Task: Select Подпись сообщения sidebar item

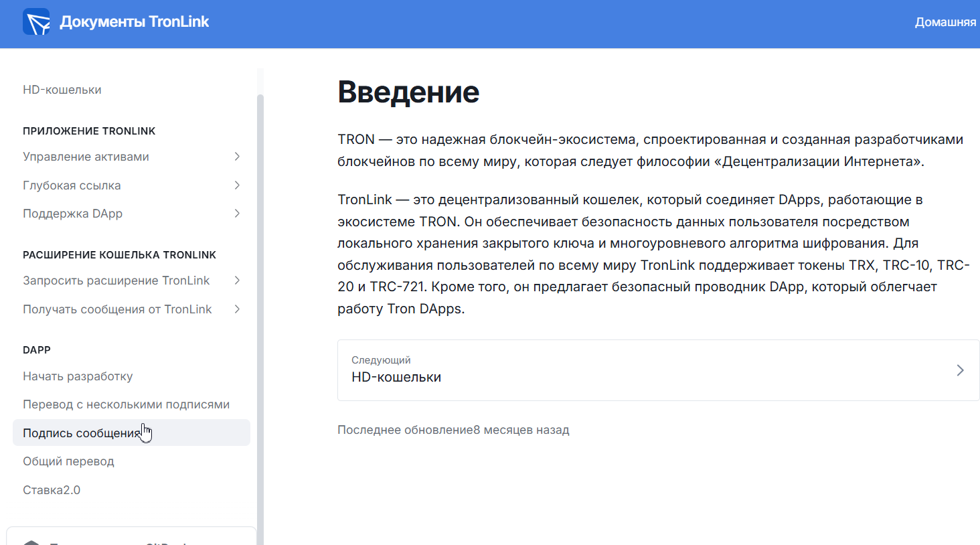Action: pyautogui.click(x=131, y=433)
